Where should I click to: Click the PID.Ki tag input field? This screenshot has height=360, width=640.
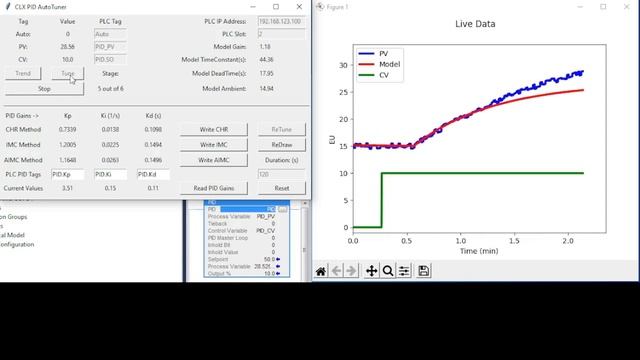pos(110,175)
